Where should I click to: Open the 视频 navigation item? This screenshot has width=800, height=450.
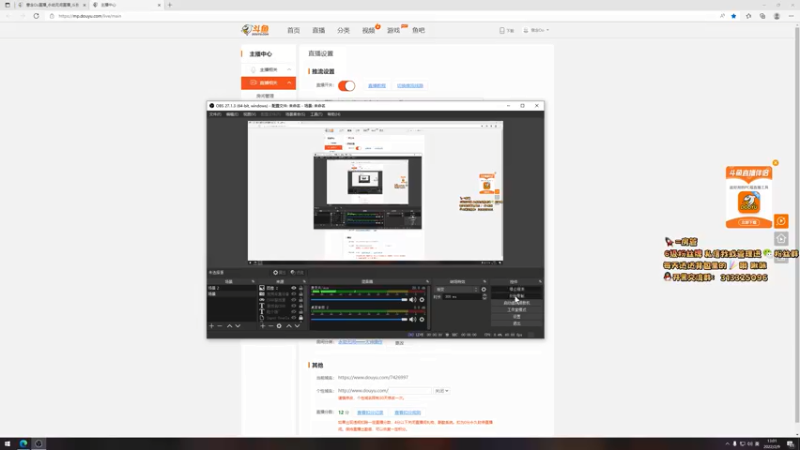[x=368, y=31]
